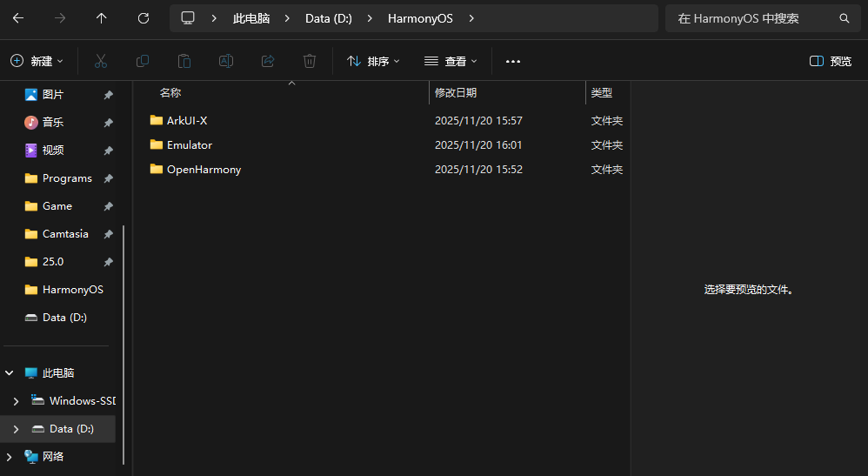Image resolution: width=868 pixels, height=476 pixels.
Task: Click ArkUI-X folder icon
Action: (156, 120)
